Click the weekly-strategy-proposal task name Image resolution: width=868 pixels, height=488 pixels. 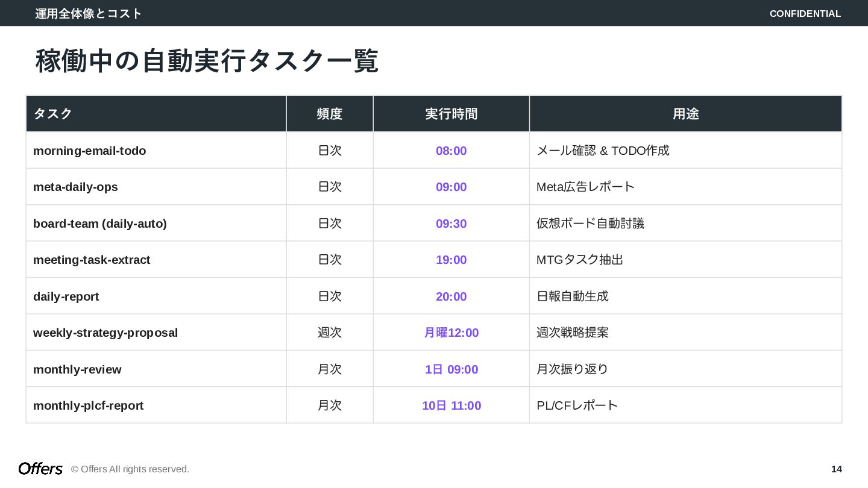[105, 333]
